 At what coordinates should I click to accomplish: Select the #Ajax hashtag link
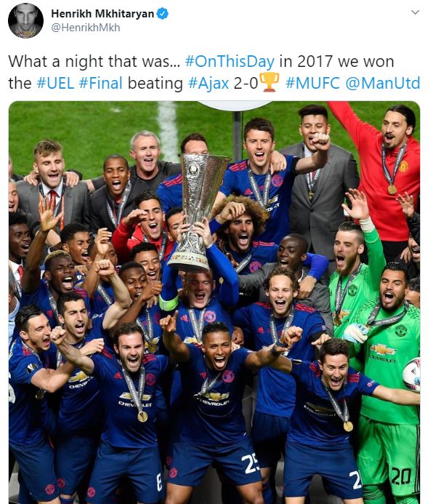coord(209,83)
